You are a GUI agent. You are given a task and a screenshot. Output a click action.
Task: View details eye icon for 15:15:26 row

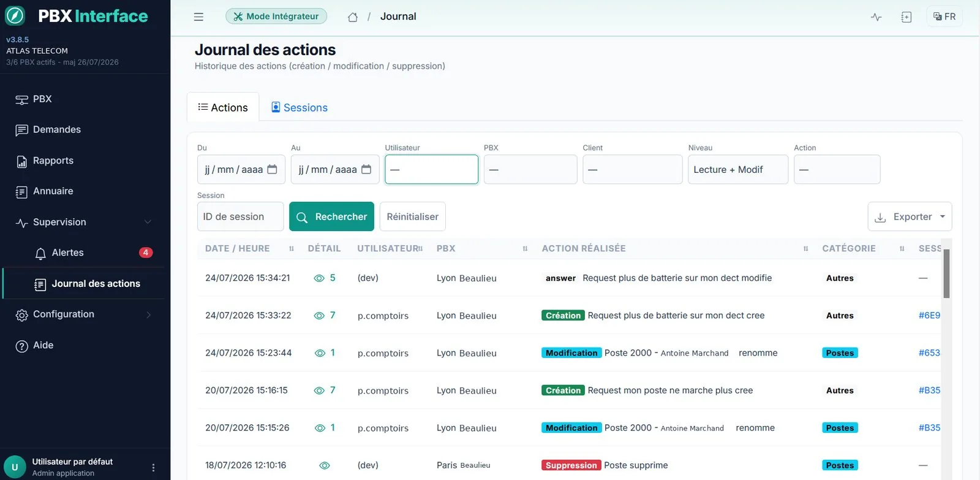pos(320,428)
